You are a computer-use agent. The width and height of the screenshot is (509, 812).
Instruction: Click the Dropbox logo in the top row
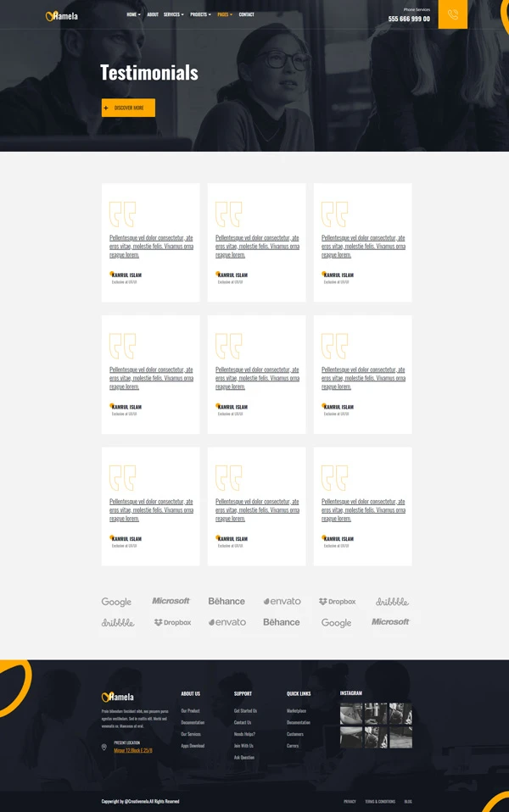click(337, 601)
